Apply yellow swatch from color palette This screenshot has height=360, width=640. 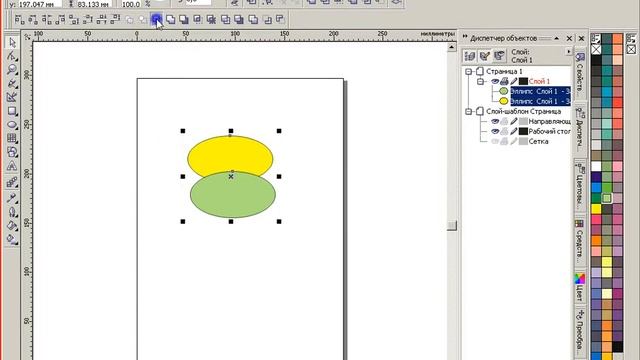coord(596,209)
